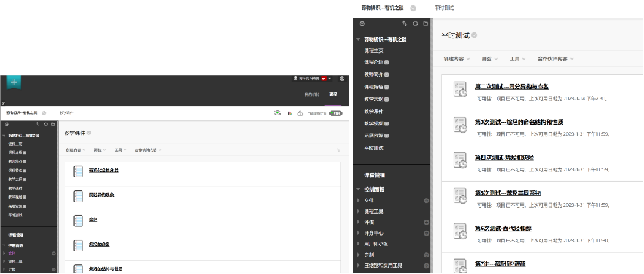Click the course theme color icon
This screenshot has width=644, height=274.
click(290, 113)
